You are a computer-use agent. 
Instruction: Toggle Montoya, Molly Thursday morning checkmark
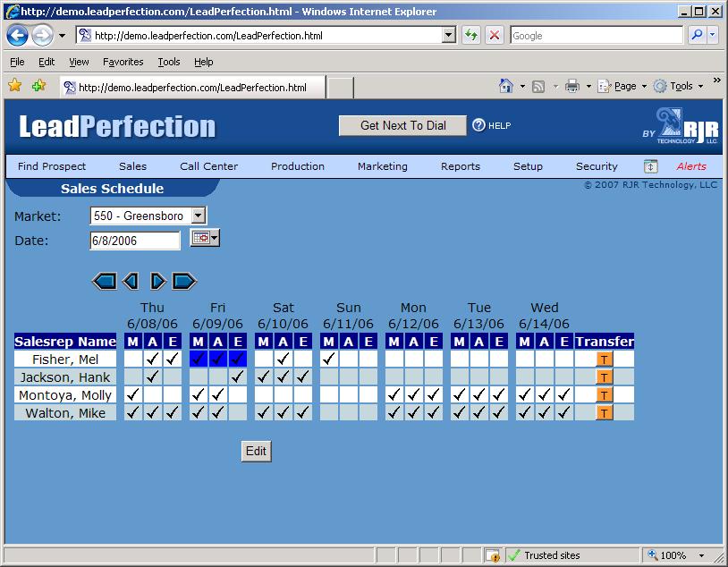[x=133, y=395]
